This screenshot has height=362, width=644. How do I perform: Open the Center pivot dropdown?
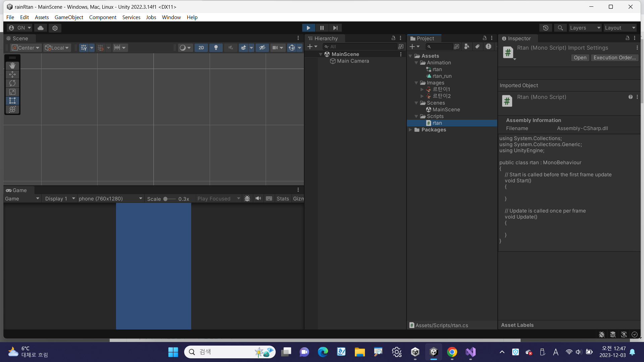point(26,48)
